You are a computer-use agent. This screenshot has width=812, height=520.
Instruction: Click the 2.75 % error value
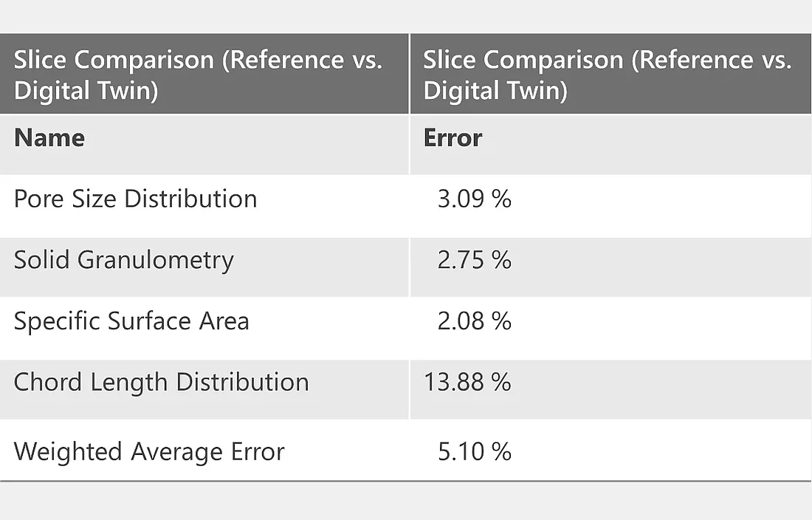(x=474, y=260)
